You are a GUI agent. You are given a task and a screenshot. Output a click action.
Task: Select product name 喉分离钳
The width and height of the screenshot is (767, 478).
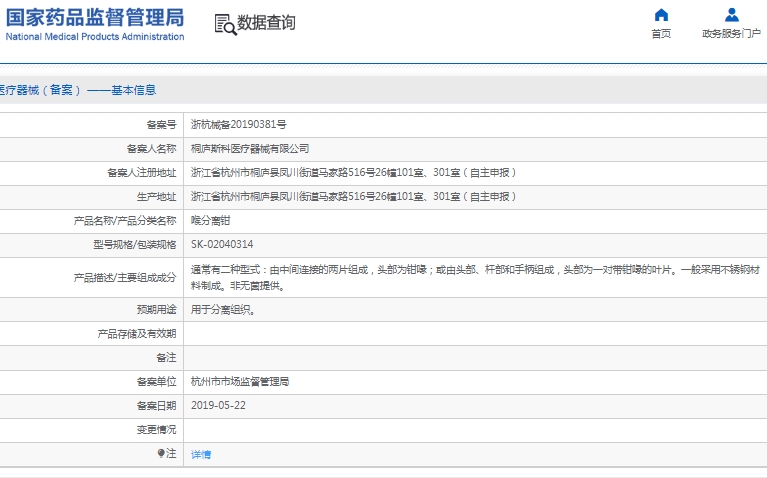point(210,221)
